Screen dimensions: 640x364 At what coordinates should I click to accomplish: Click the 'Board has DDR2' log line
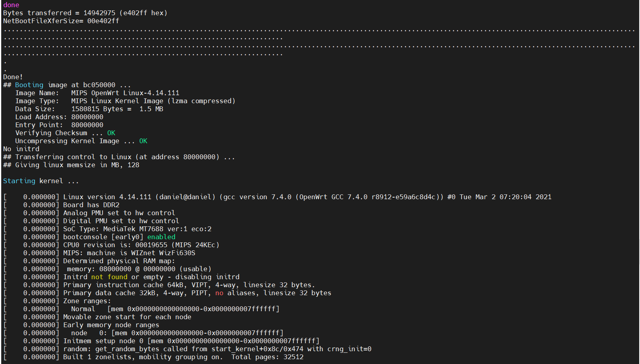(61, 205)
